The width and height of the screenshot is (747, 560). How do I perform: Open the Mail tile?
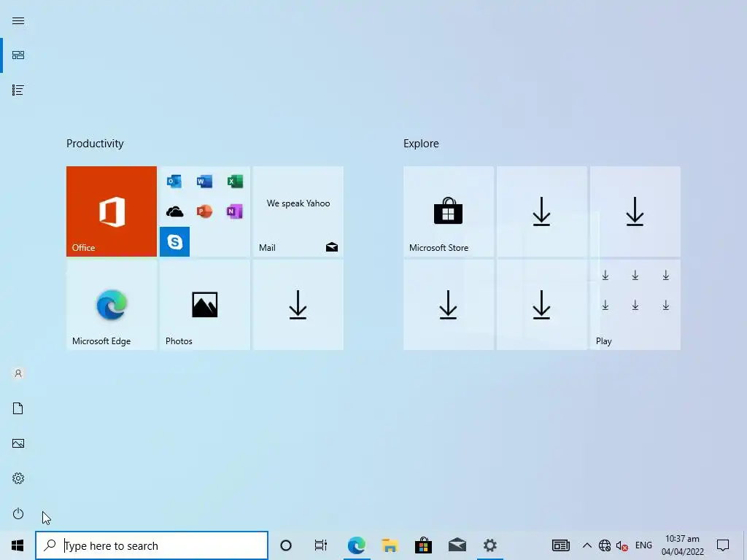click(x=298, y=211)
